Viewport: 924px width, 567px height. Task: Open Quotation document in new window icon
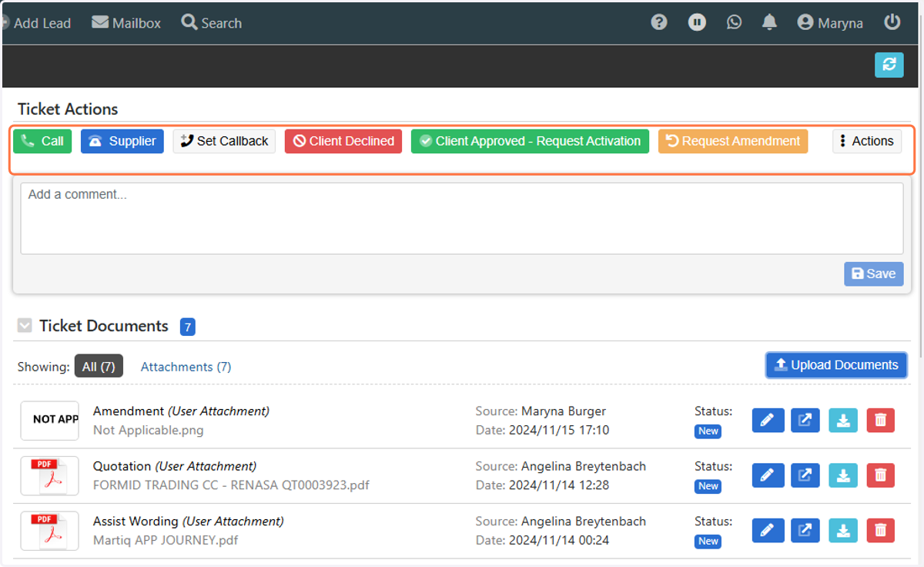805,475
